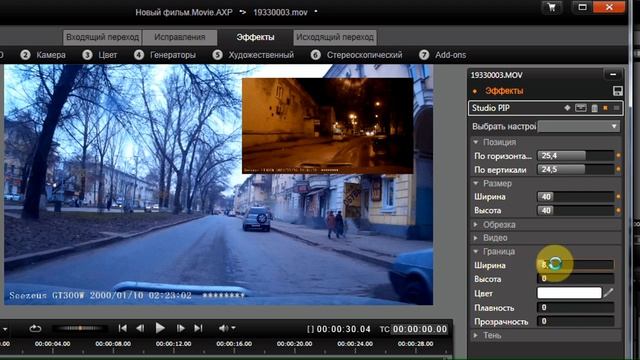Image resolution: width=640 pixels, height=360 pixels.
Task: Open playback options dropdown arrow near loop
Action: pyautogui.click(x=4, y=329)
